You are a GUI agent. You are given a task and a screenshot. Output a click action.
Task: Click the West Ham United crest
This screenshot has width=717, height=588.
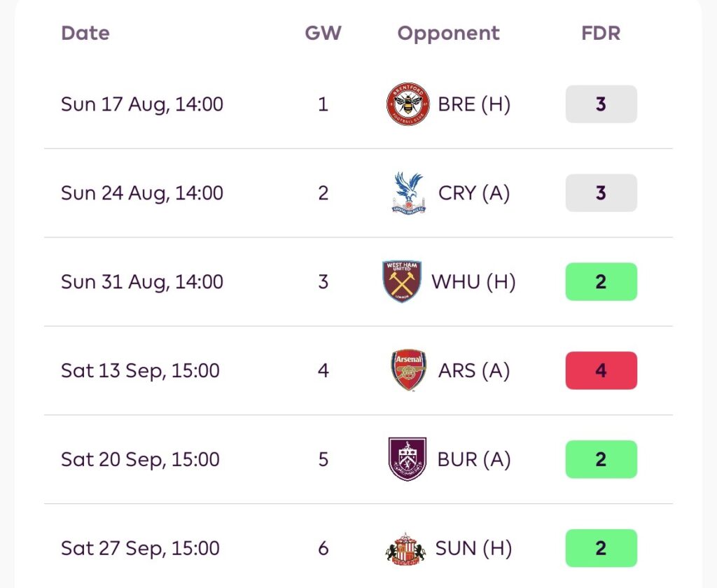401,281
